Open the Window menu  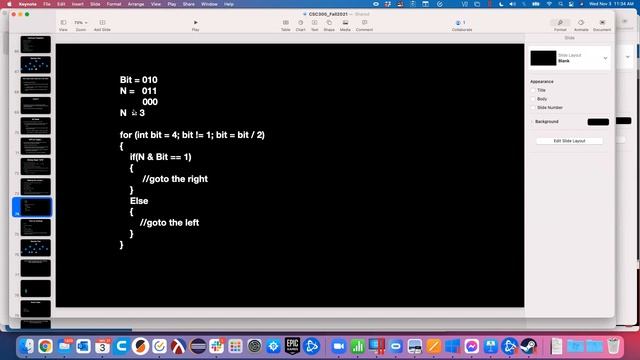(209, 4)
